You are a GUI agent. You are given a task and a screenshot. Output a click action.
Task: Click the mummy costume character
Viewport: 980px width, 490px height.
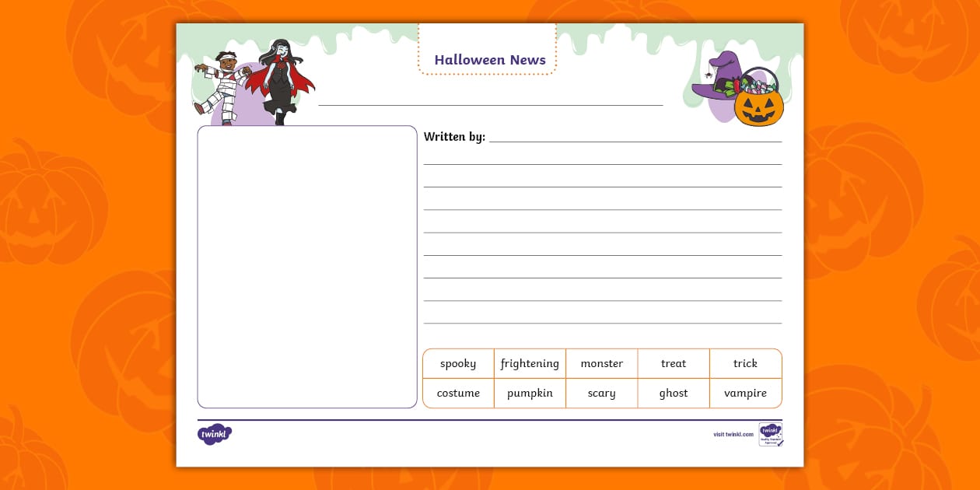tap(224, 86)
